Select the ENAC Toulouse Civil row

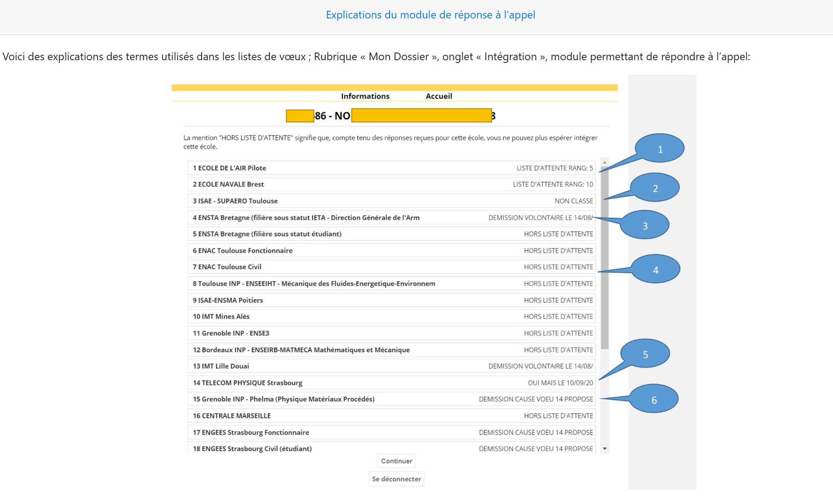coord(391,267)
